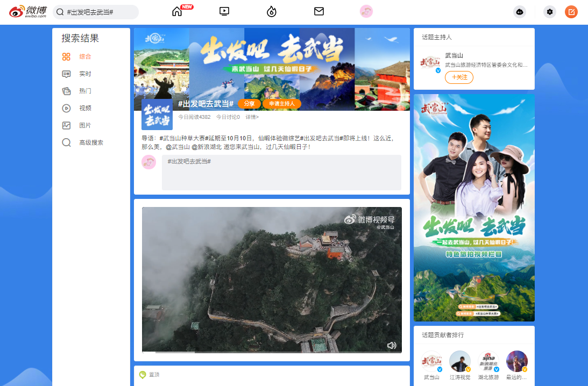This screenshot has width=588, height=386.
Task: Compose a new post with orange icon
Action: 571,12
